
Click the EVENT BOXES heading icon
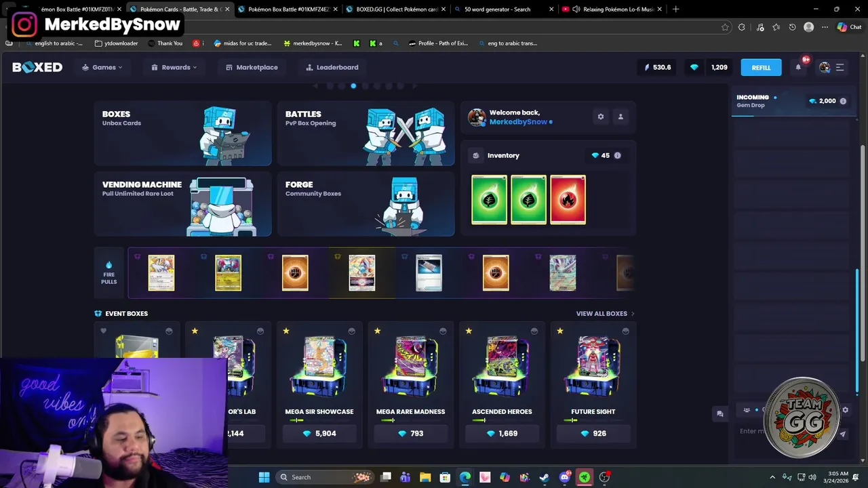pyautogui.click(x=98, y=314)
